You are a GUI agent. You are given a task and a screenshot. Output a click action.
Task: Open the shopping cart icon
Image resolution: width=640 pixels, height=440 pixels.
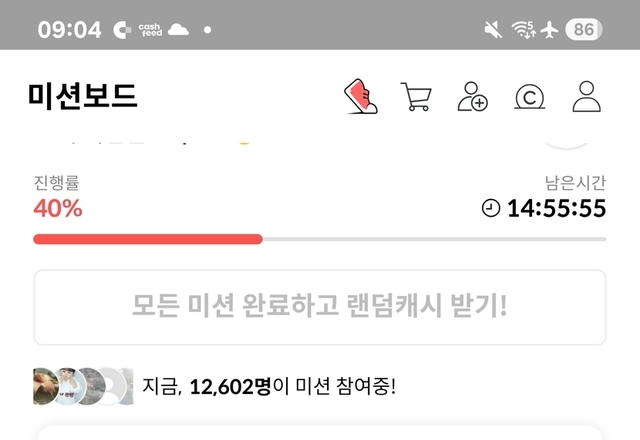[x=416, y=97]
